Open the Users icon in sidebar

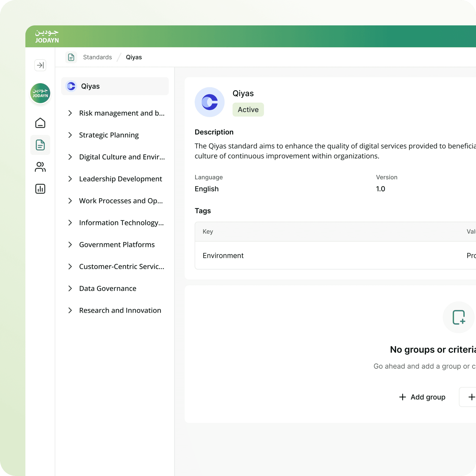coord(40,167)
